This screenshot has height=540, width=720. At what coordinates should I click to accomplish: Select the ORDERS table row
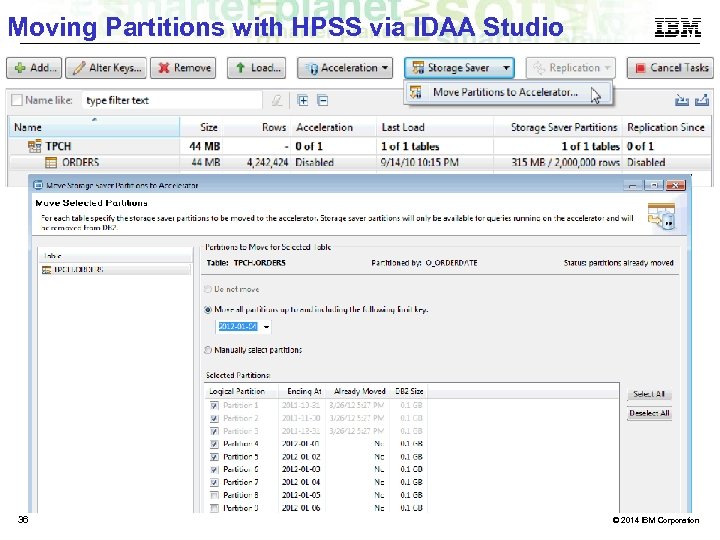pos(360,163)
